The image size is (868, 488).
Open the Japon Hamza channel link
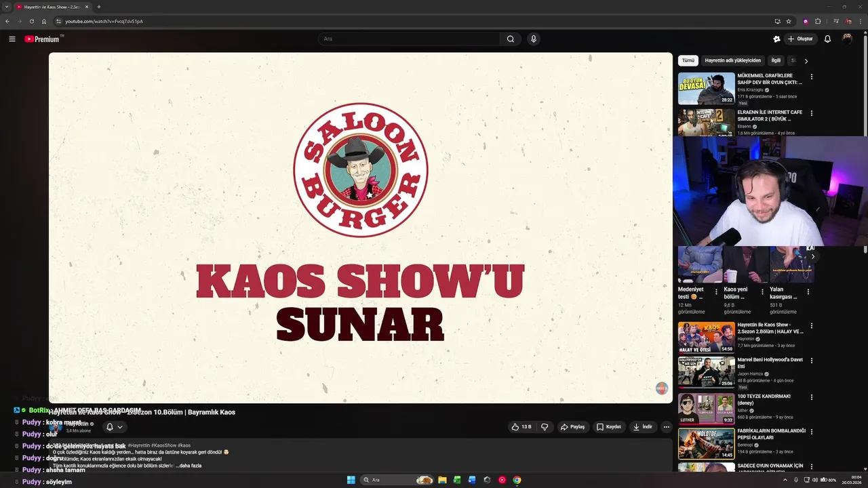(750, 373)
